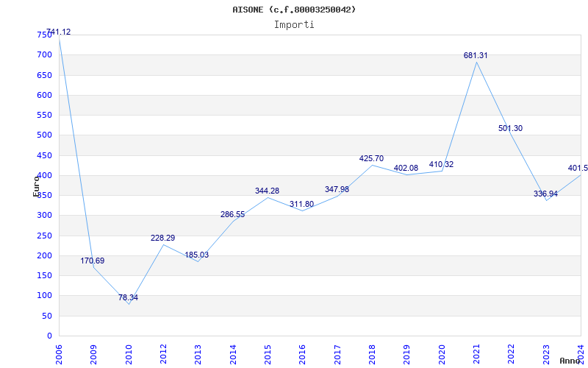Screen dimensions: 588x368
Task: Click the 300 y-axis tick label
Action: [x=44, y=216]
